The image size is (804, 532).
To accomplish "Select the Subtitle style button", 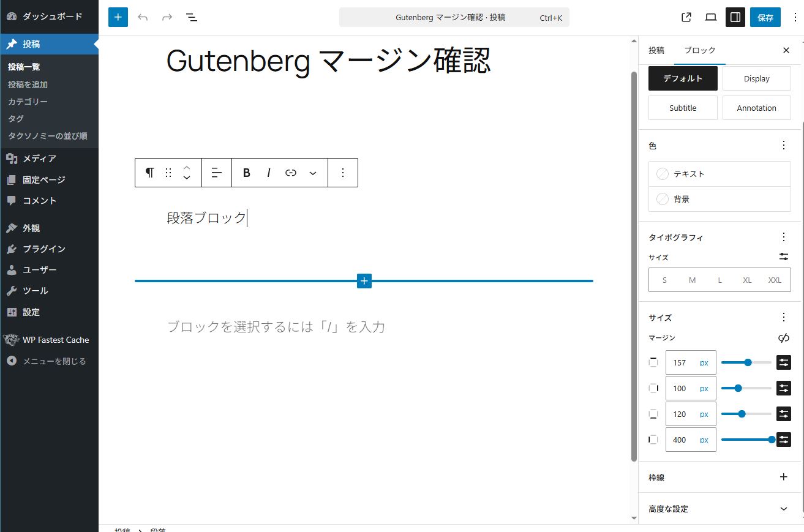I will point(683,108).
